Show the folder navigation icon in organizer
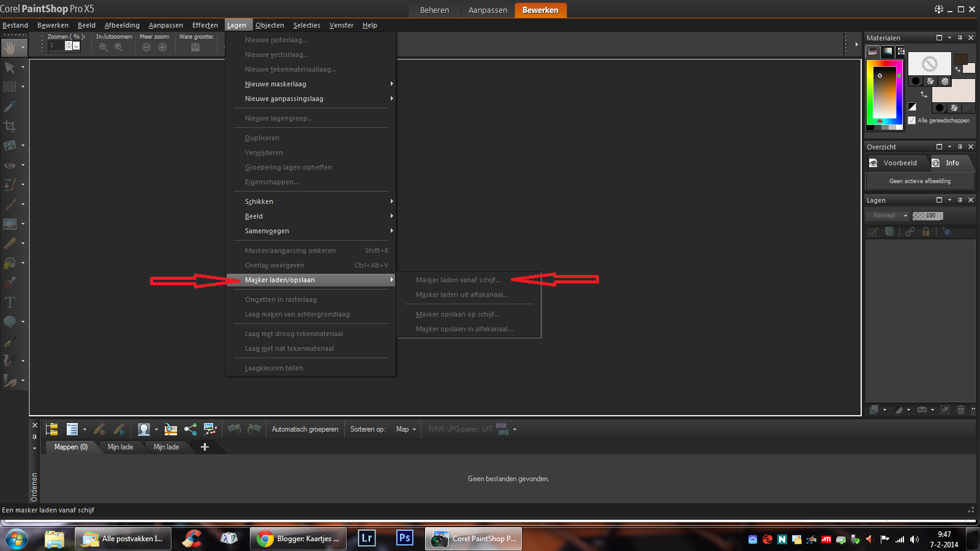980x551 pixels. (x=51, y=429)
